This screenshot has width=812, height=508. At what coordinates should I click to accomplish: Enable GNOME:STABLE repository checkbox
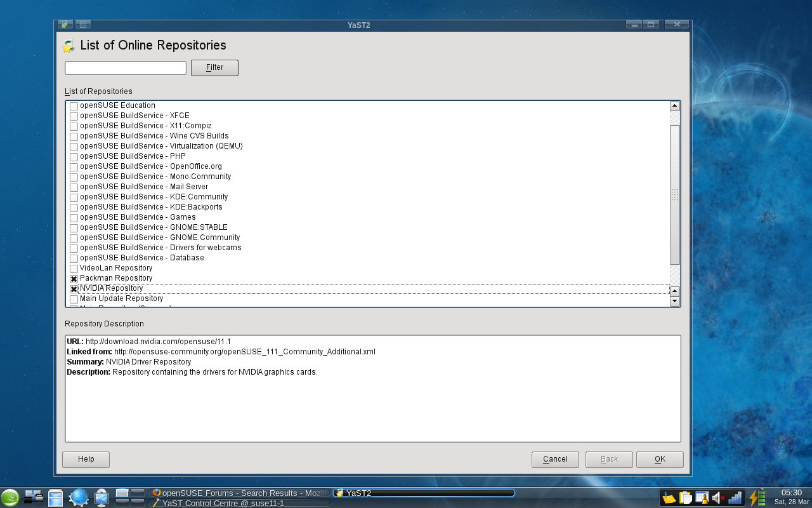[74, 228]
